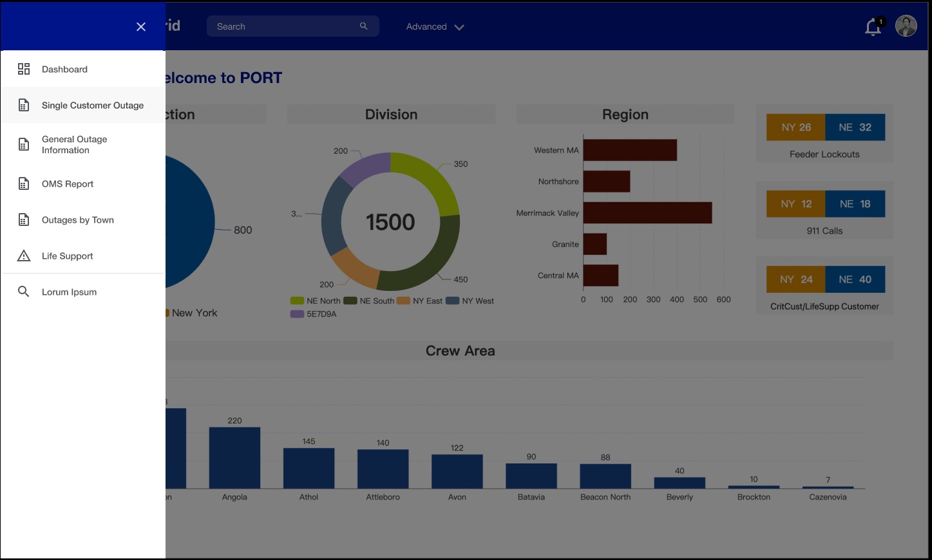Image resolution: width=932 pixels, height=560 pixels.
Task: Click the NE 18 911 Calls button
Action: (855, 204)
